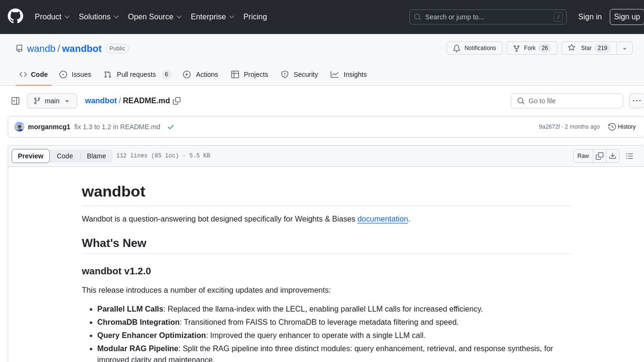Open the Actions tab
This screenshot has width=644, height=362.
coord(200,74)
